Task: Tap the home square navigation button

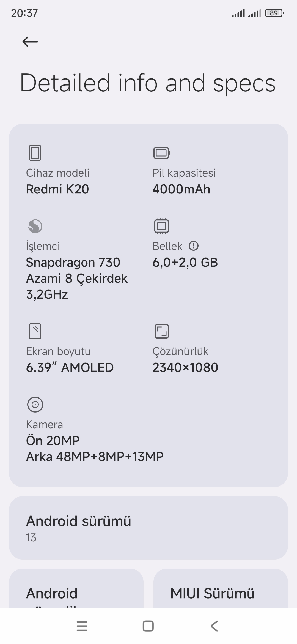Action: 148,626
